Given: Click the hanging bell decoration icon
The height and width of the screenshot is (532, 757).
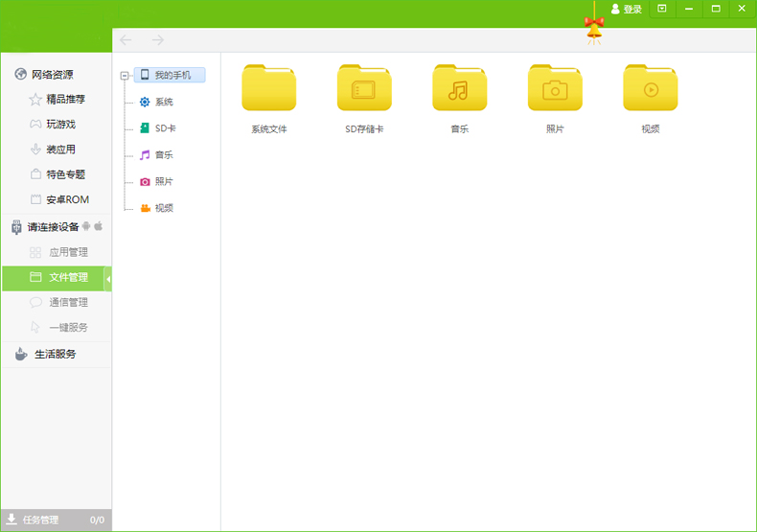Looking at the screenshot, I should point(594,29).
